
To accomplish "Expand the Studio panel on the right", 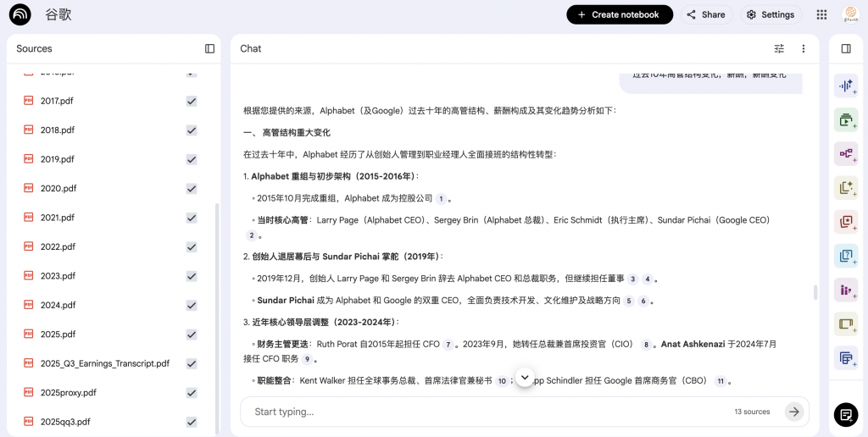I will 845,49.
